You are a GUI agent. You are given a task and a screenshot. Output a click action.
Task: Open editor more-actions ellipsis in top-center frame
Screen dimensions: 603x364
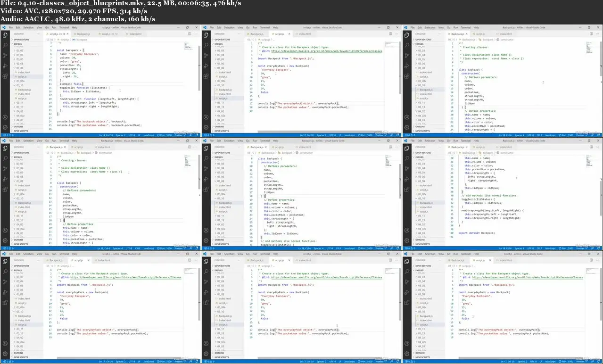coord(397,34)
